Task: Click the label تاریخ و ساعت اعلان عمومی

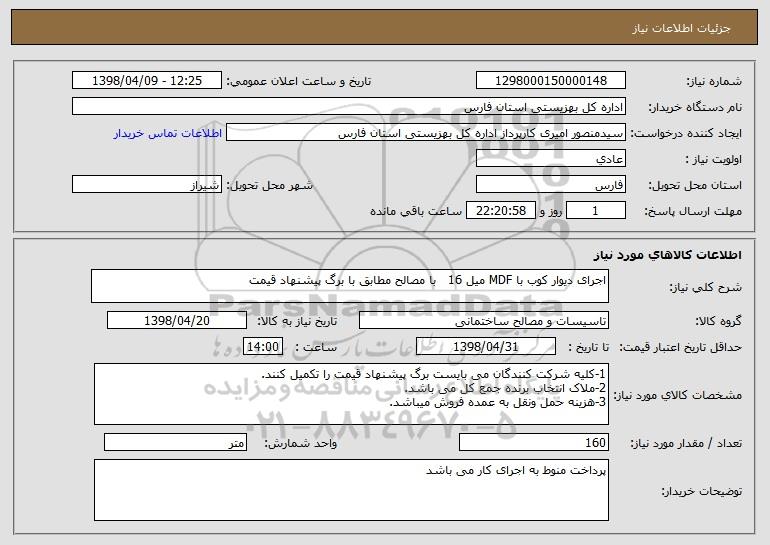Action: 299,81
